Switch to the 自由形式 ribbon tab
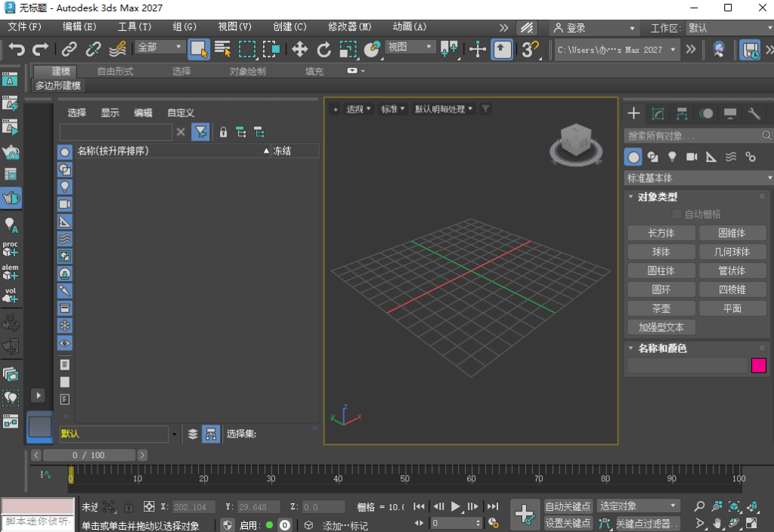The image size is (774, 532). pyautogui.click(x=115, y=71)
